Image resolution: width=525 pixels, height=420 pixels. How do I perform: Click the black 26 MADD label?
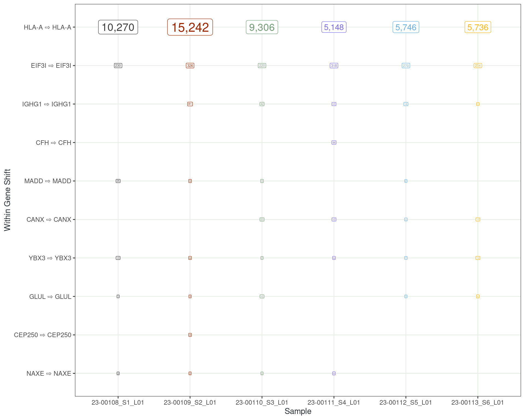118,181
